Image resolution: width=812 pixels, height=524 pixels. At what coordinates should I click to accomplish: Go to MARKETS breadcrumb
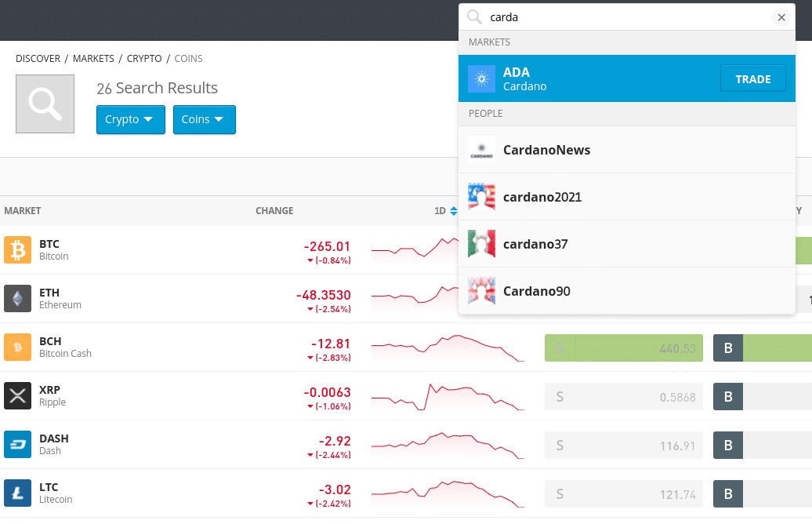pos(93,59)
